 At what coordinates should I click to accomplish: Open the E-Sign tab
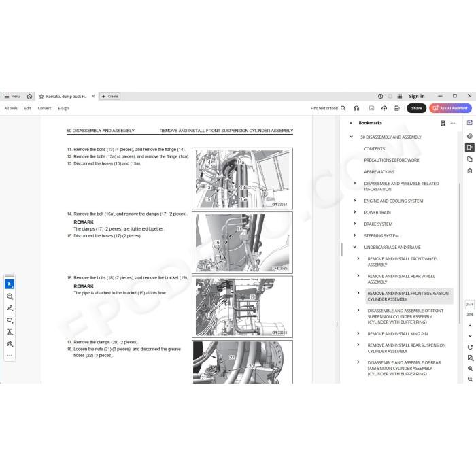pos(63,108)
